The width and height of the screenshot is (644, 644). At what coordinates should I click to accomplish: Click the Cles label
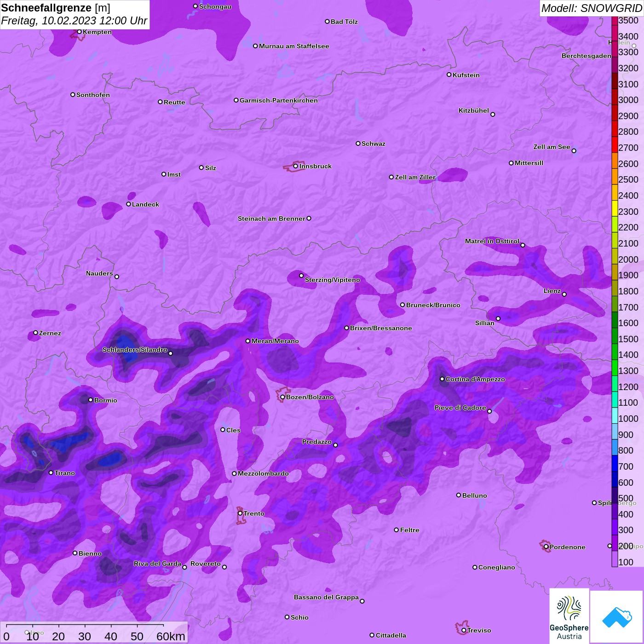[x=233, y=430]
